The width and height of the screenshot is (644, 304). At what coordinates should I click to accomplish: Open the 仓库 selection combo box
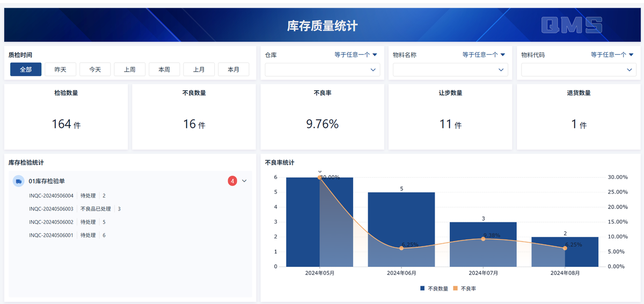pyautogui.click(x=323, y=70)
